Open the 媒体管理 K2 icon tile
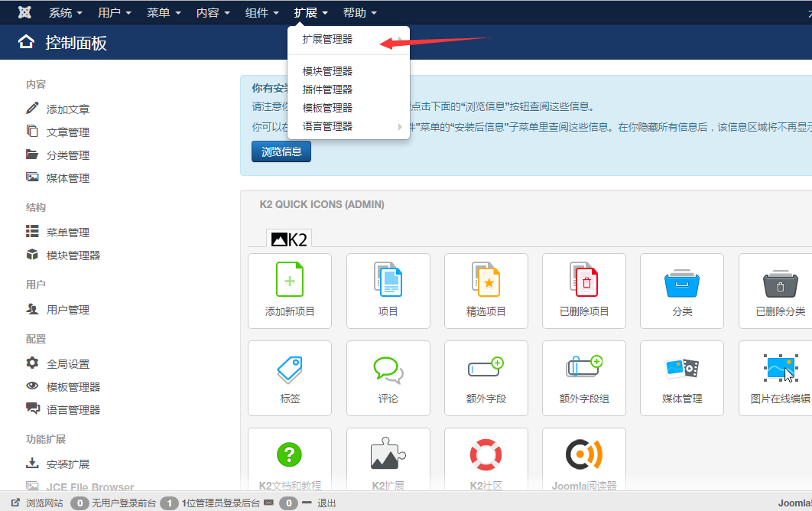The image size is (812, 511). coord(681,377)
